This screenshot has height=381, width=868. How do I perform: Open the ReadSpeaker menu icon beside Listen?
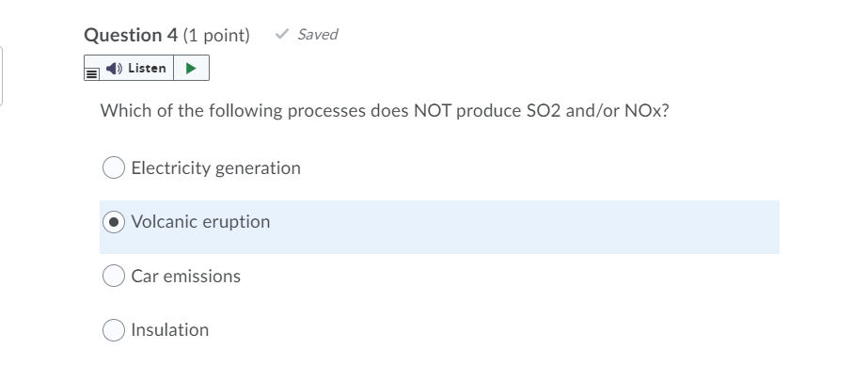click(91, 70)
